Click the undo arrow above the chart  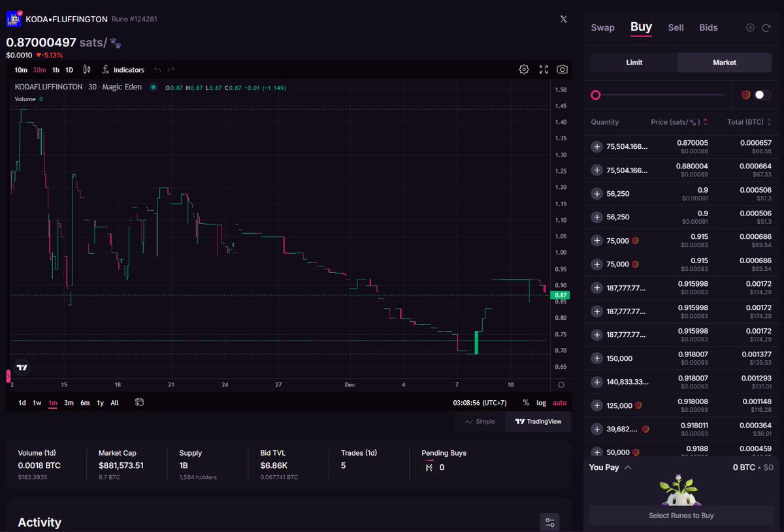coord(157,69)
